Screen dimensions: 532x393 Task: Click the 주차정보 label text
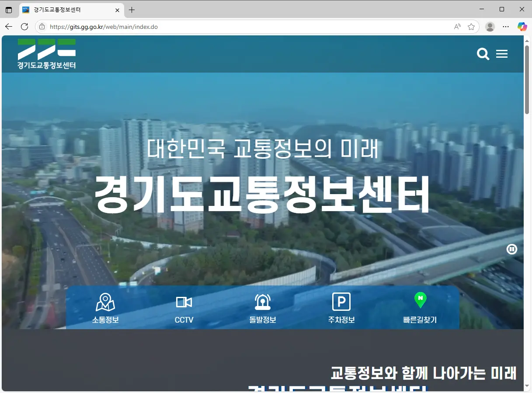click(341, 320)
